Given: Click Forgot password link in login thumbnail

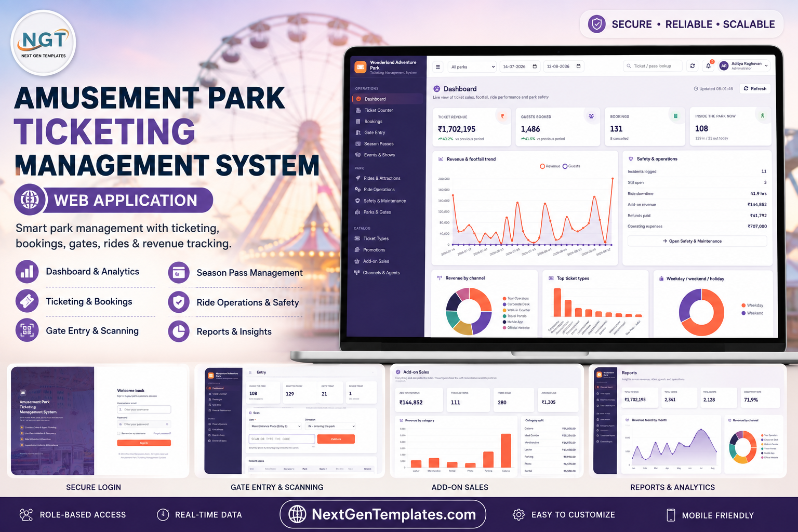Looking at the screenshot, I should (162, 433).
